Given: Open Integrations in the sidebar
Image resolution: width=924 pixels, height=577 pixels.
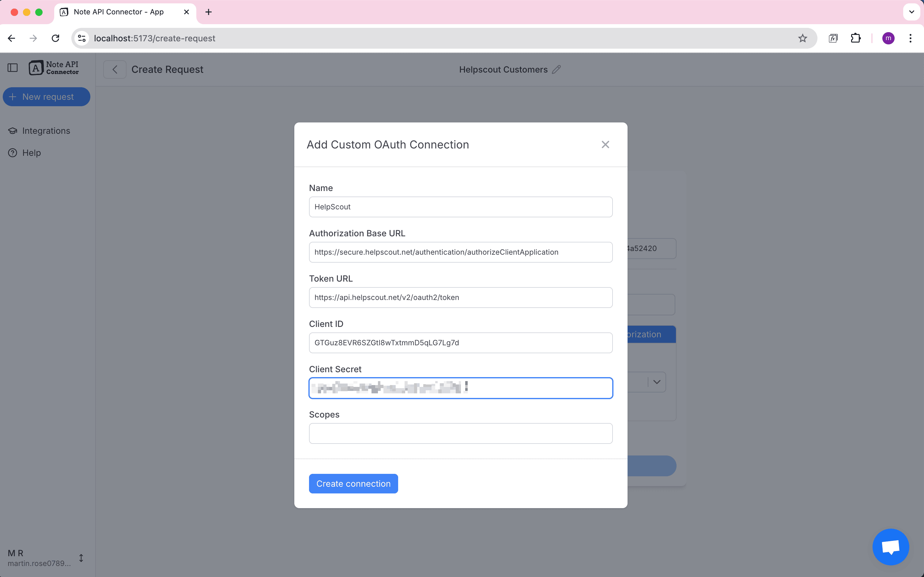Looking at the screenshot, I should [x=46, y=131].
